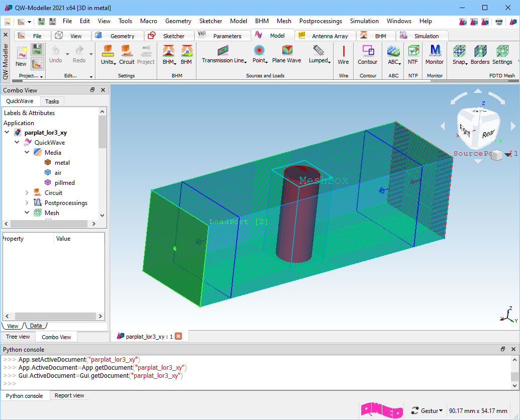The height and width of the screenshot is (420, 520).
Task: Switch to the Antenna Array ribbon tab
Action: tap(326, 36)
